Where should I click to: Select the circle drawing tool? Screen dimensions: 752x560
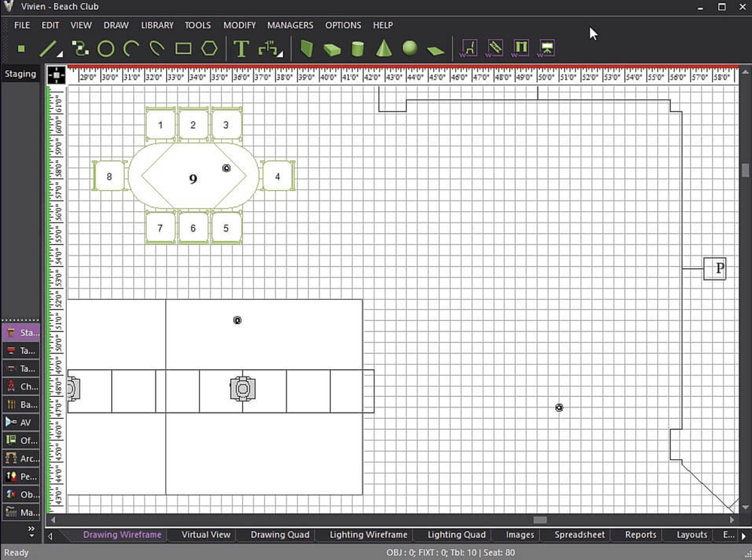(x=105, y=48)
